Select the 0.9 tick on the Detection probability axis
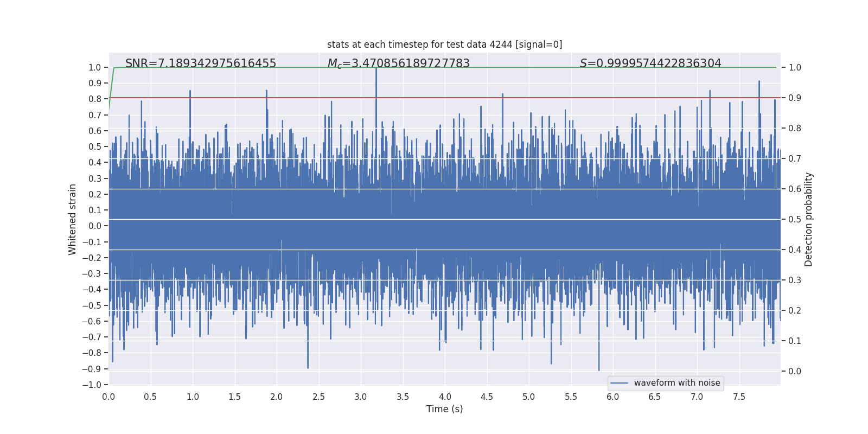Image resolution: width=868 pixels, height=434 pixels. (795, 98)
